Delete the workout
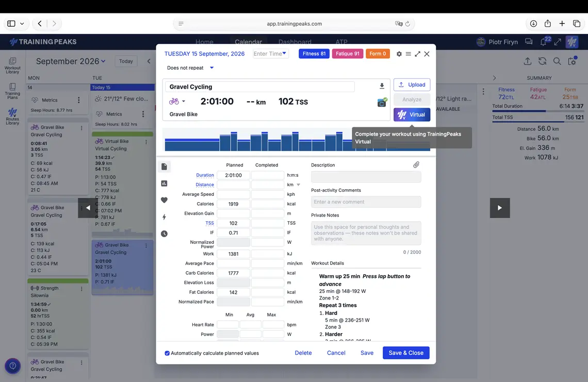The width and height of the screenshot is (588, 382). [x=303, y=353]
